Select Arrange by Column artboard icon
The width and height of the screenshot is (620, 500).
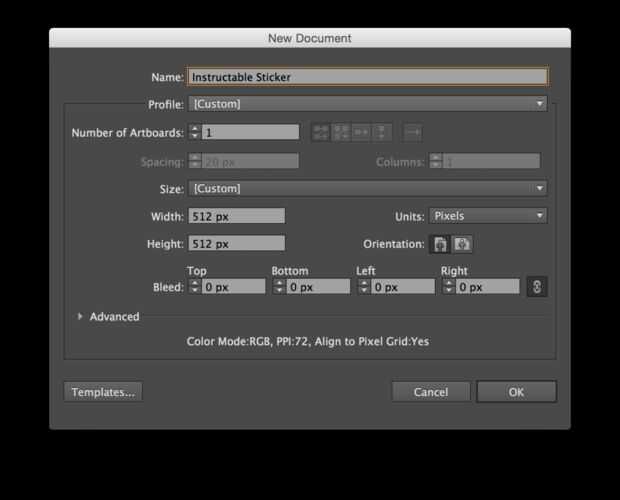(x=381, y=132)
